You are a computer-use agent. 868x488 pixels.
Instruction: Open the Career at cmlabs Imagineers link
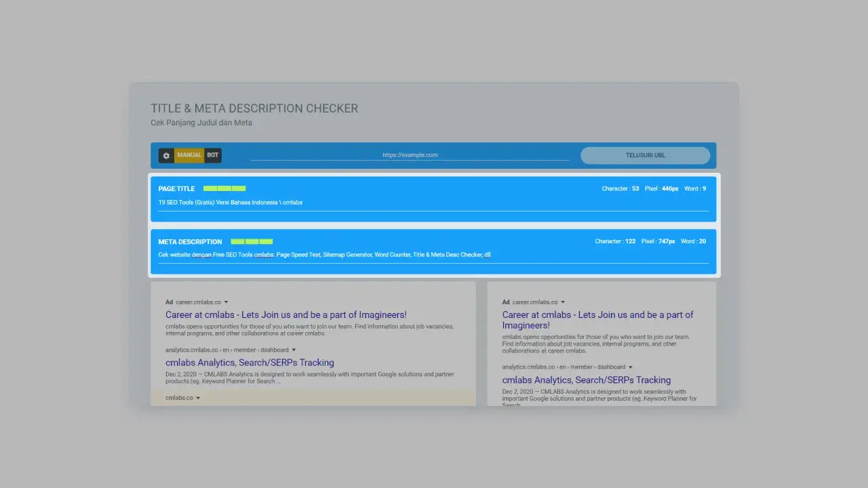coord(285,314)
